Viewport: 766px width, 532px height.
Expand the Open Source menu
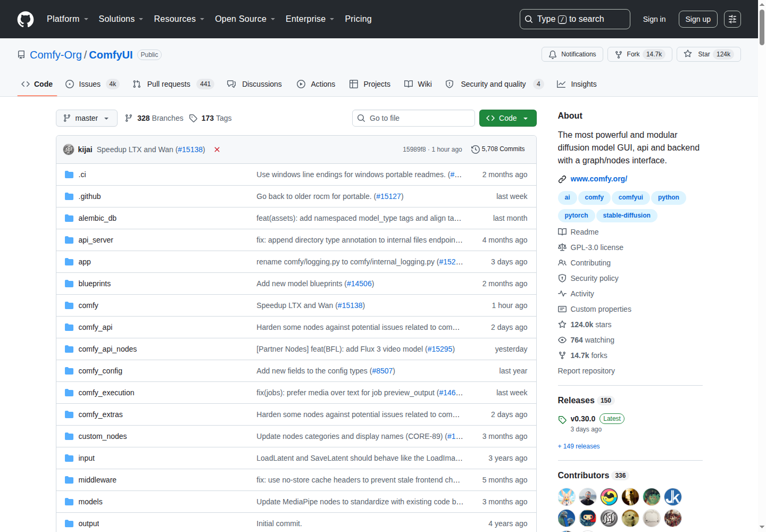[x=245, y=19]
